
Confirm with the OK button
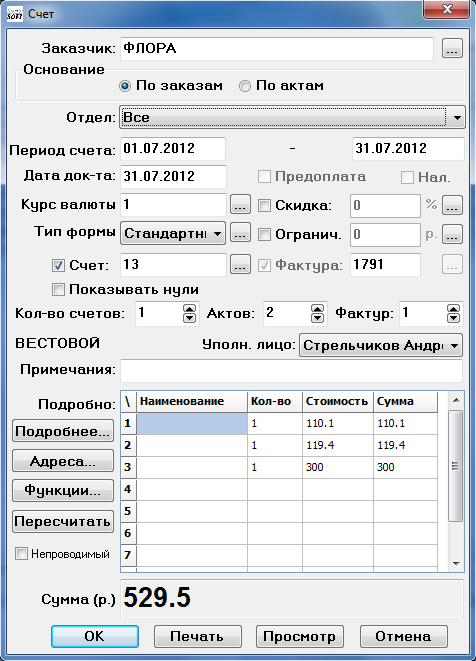tap(95, 636)
